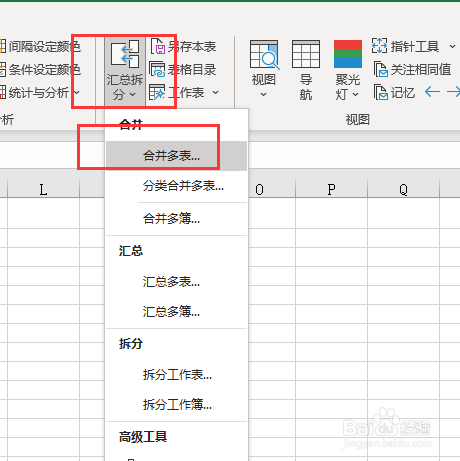
Task: Select column O header
Action: 272,189
